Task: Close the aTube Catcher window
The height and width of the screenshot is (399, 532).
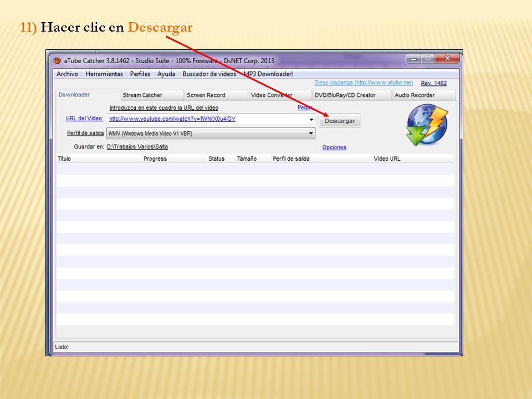Action: click(447, 59)
